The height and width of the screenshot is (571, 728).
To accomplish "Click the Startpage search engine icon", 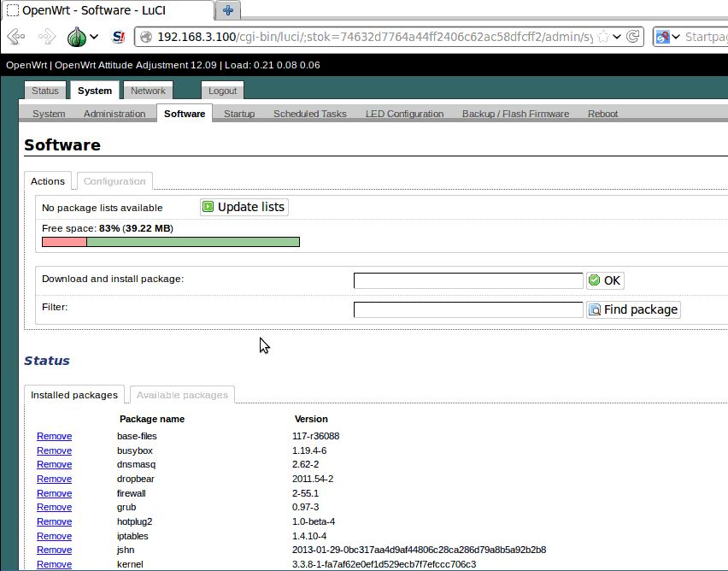I will coord(664,37).
